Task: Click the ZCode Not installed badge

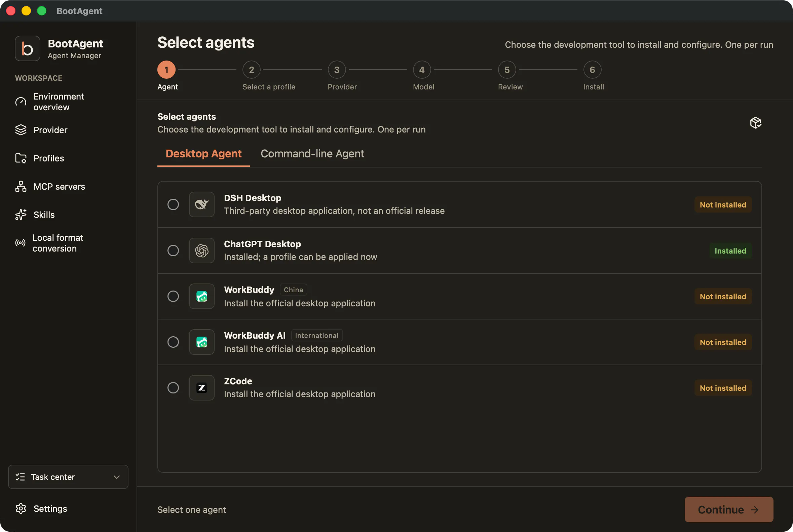Action: (x=723, y=388)
